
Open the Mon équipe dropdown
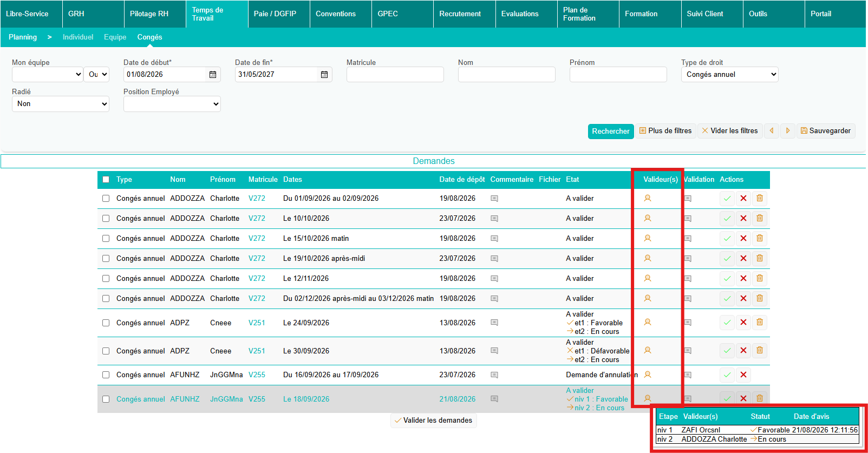tap(48, 75)
